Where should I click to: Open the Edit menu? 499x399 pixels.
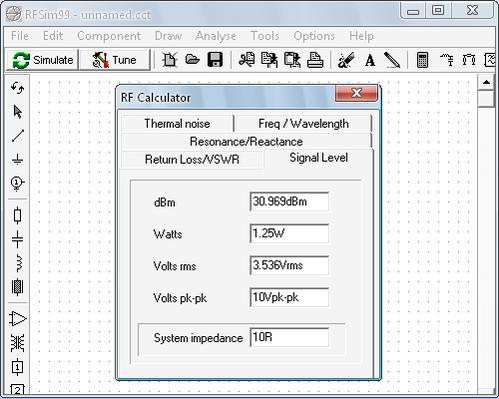[53, 36]
